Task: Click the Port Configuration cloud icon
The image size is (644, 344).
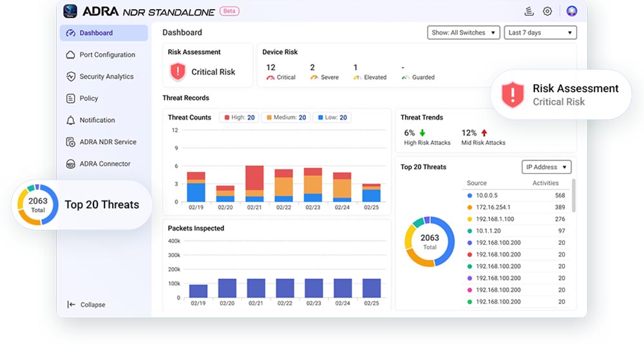Action: pos(70,55)
